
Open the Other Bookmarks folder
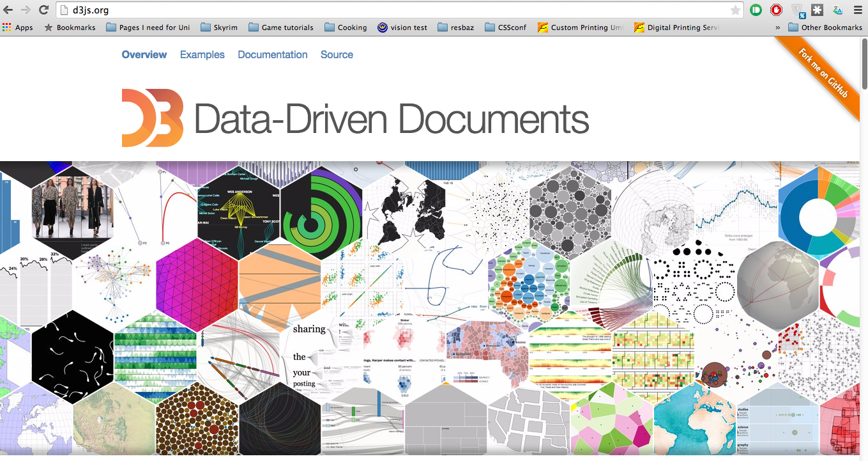(x=825, y=27)
